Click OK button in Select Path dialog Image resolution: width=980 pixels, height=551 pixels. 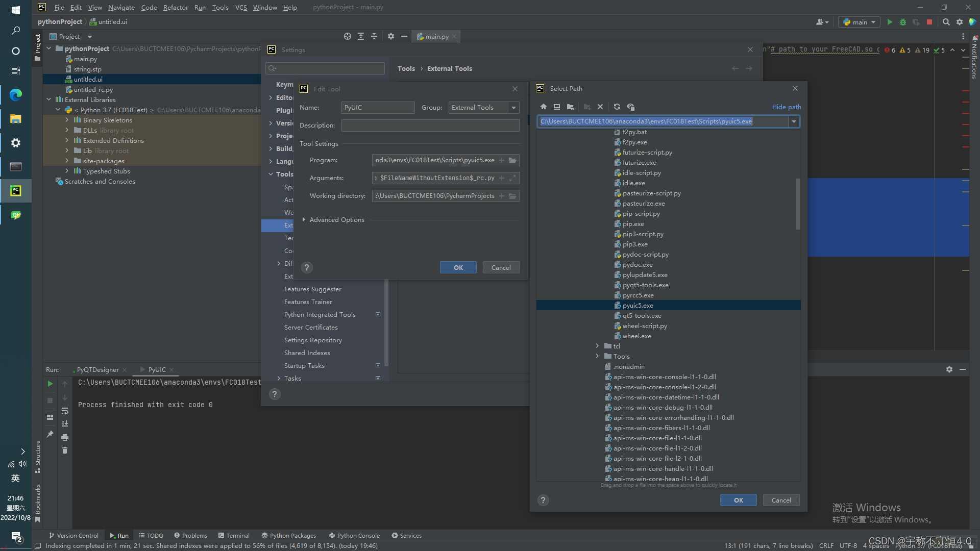coord(738,500)
